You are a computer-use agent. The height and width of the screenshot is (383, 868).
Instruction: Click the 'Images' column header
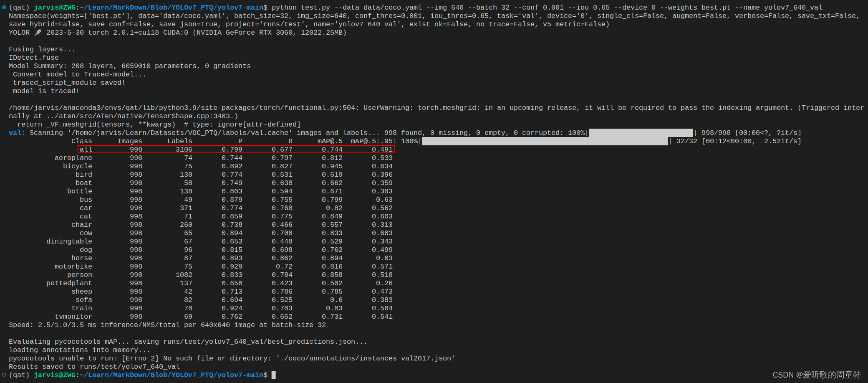(130, 141)
